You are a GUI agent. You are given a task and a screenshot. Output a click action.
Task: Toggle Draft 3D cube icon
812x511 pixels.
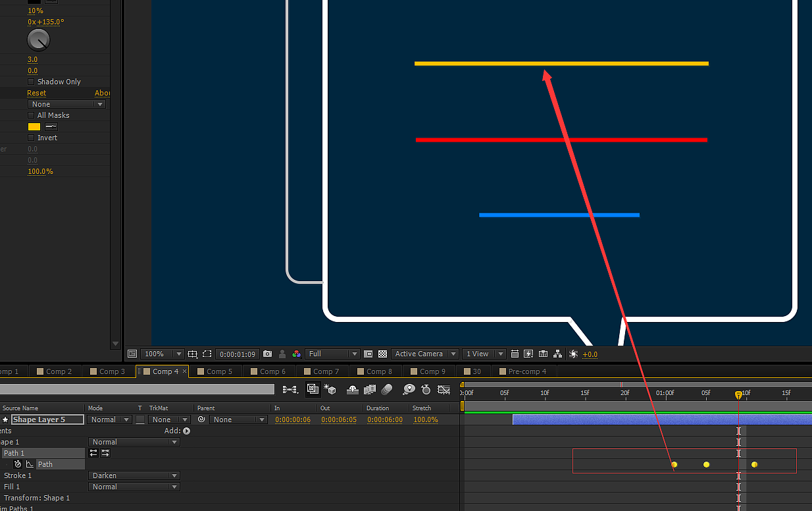[x=330, y=389]
